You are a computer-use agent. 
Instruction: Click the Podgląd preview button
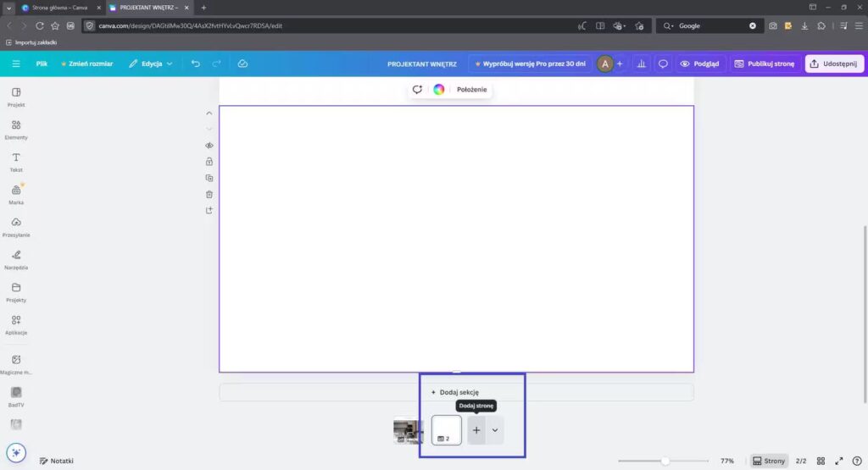[x=700, y=64]
